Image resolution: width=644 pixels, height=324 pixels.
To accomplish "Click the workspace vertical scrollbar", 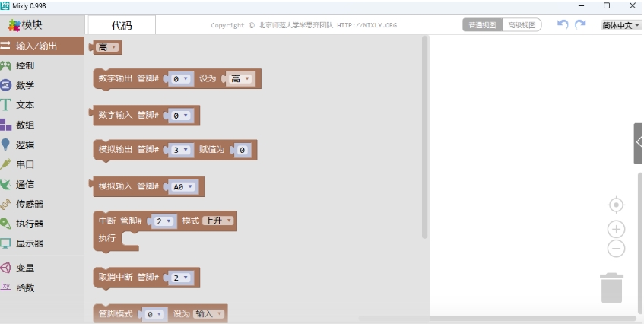I will tap(640, 243).
